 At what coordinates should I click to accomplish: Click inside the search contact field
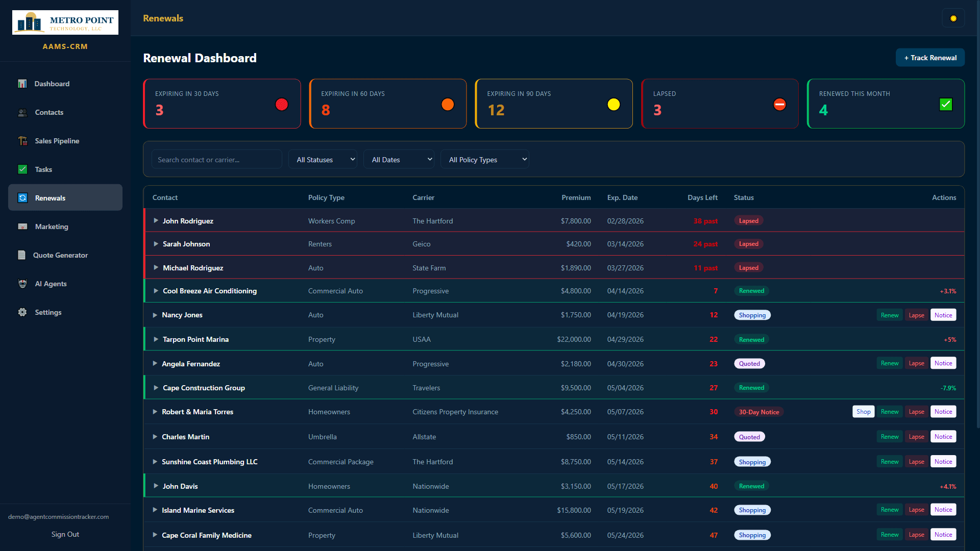point(216,159)
